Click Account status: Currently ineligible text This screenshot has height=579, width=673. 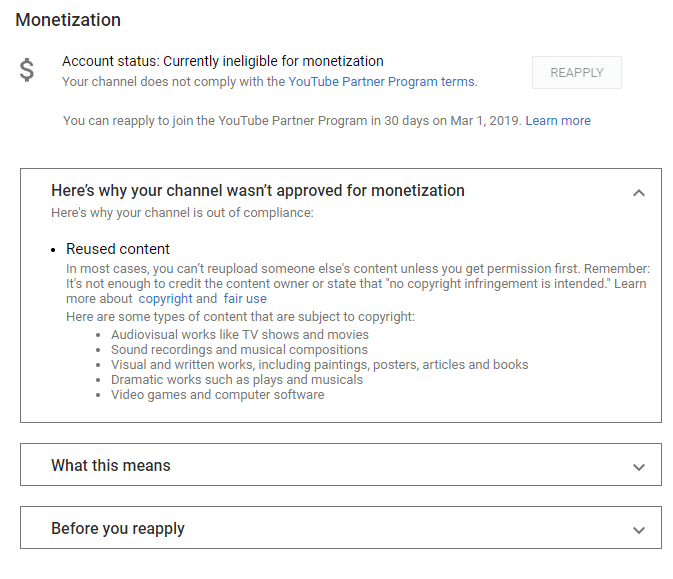click(x=223, y=61)
